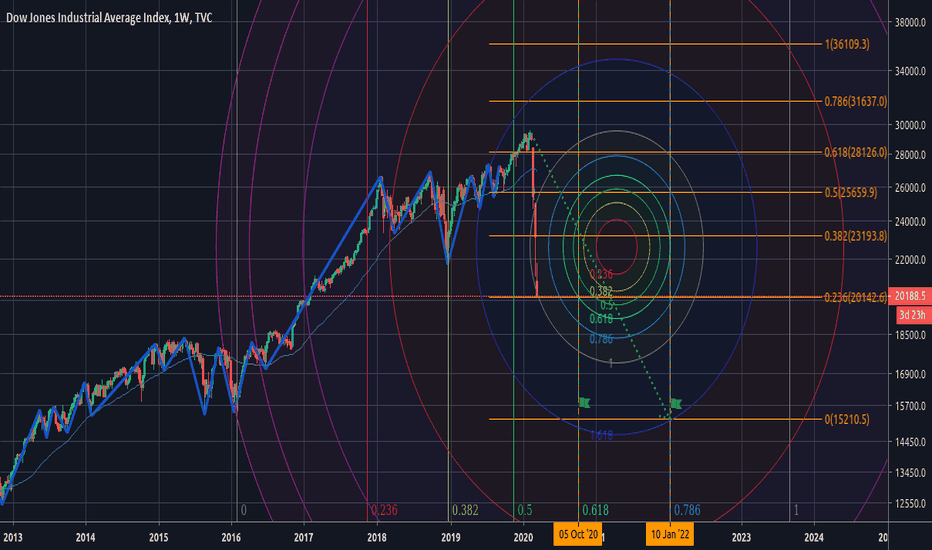Click year 2013 on the time axis

coord(12,538)
